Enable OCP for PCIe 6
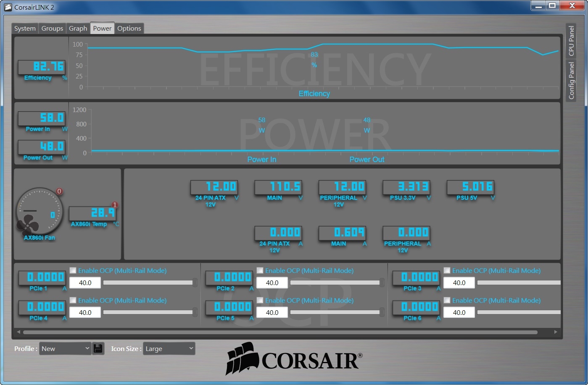 447,300
